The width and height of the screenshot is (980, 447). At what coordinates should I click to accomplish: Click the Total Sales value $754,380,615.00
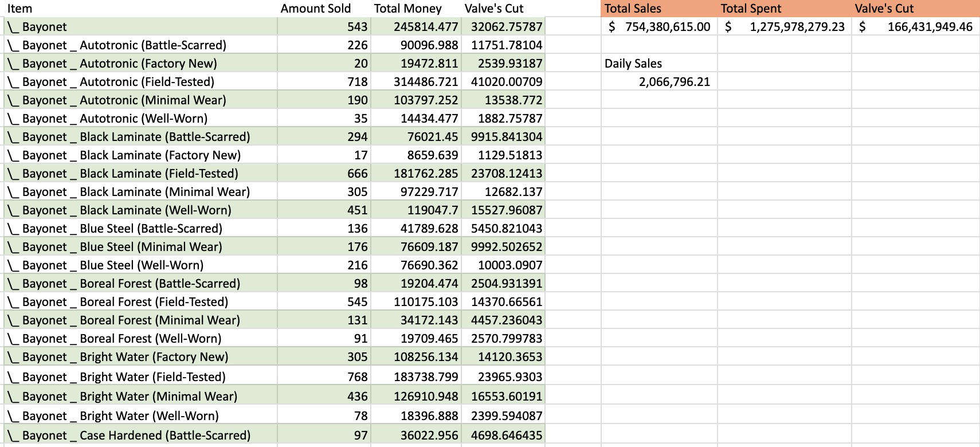coord(659,27)
